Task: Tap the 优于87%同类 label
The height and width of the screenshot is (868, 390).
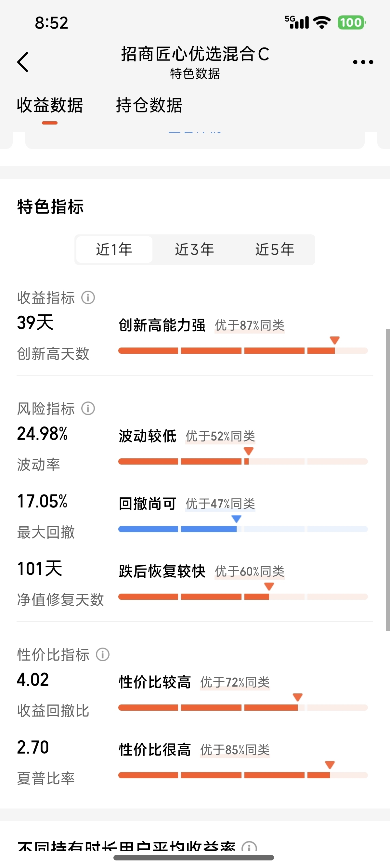Action: coord(250,325)
